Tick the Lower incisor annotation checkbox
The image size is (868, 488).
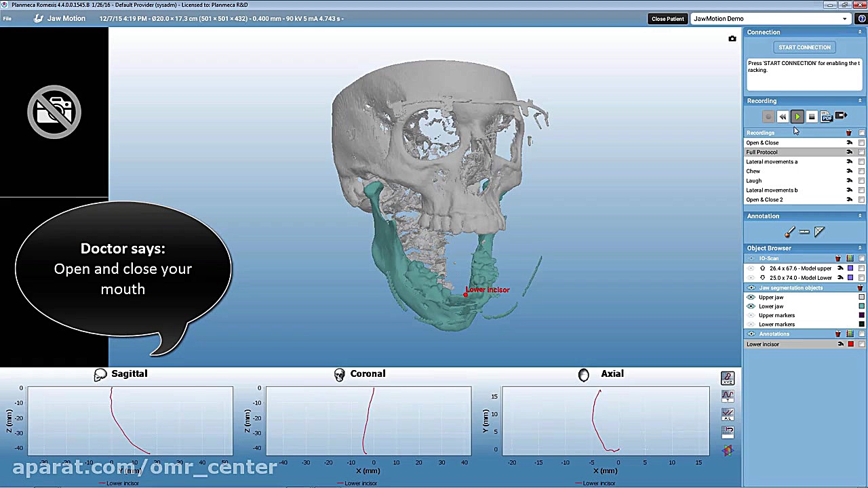[861, 344]
